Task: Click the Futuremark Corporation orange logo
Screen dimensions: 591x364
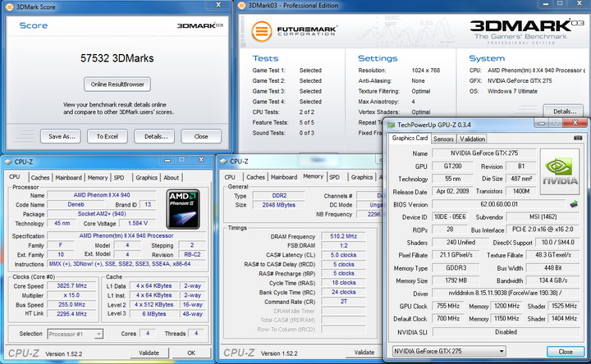Action: pos(262,31)
